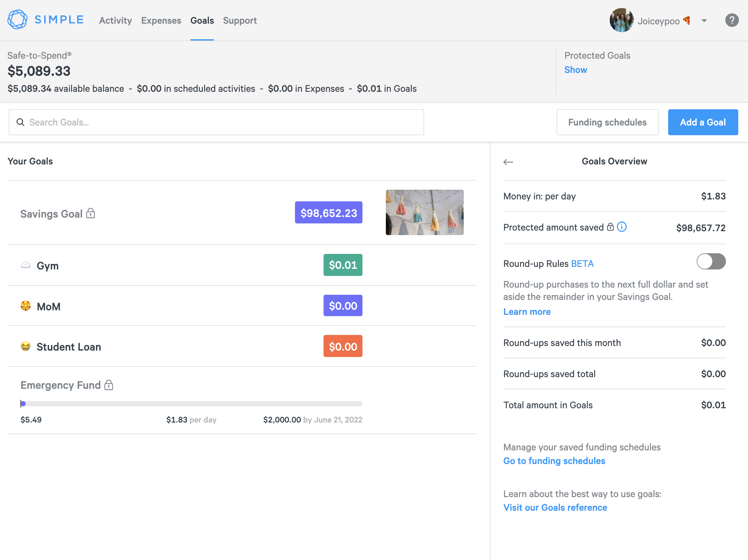This screenshot has height=560, width=748.
Task: Toggle the Round-up Rules switch
Action: point(711,262)
